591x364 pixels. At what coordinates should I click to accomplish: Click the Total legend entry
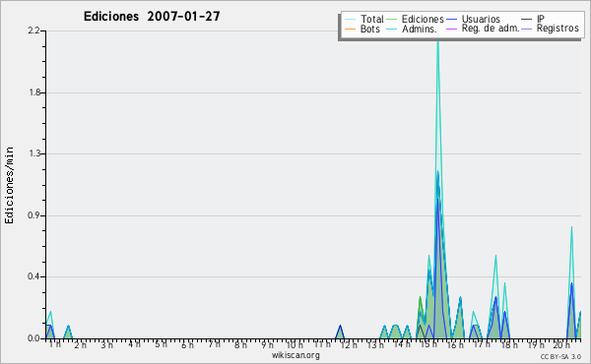(364, 19)
